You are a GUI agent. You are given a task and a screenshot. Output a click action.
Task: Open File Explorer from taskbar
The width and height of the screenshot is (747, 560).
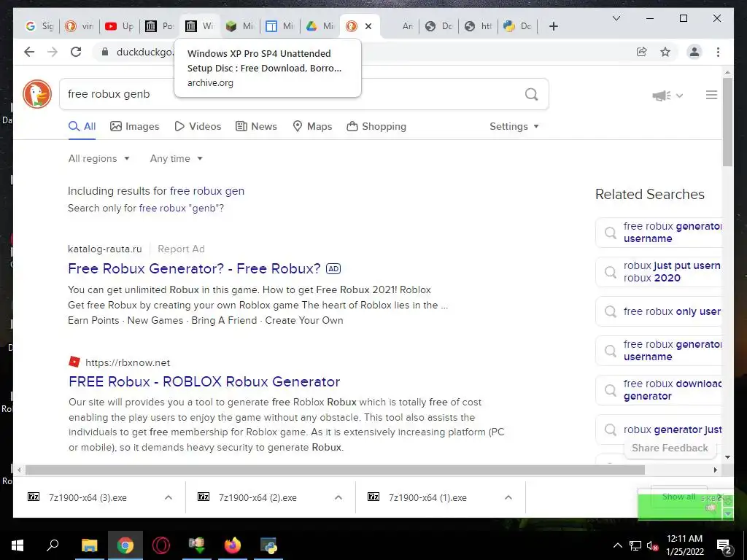point(89,545)
